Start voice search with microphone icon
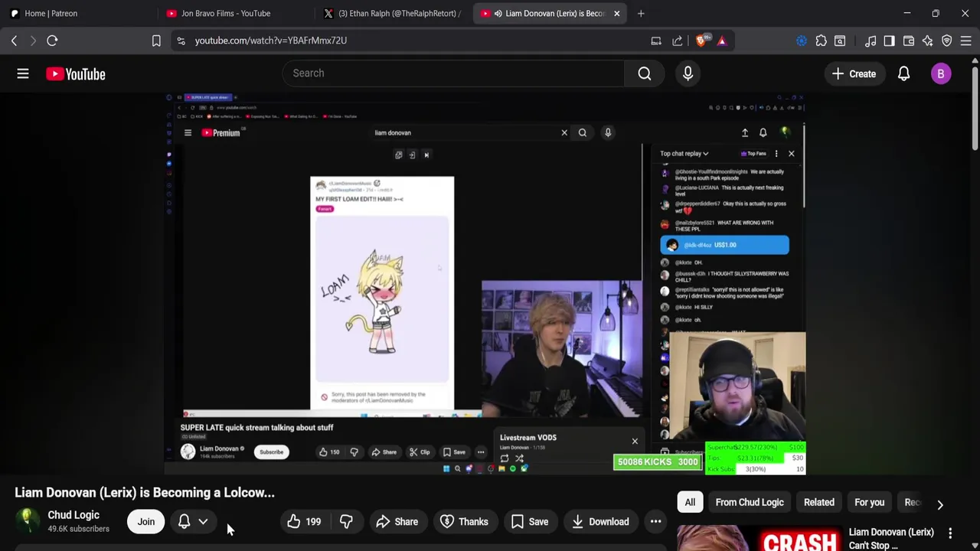 point(688,73)
